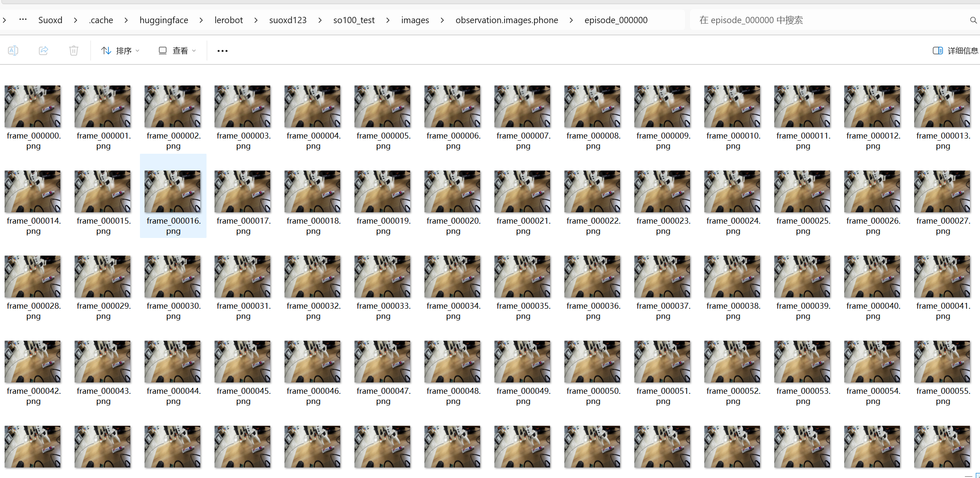
Task: Open the three-dot more options menu
Action: [x=223, y=51]
